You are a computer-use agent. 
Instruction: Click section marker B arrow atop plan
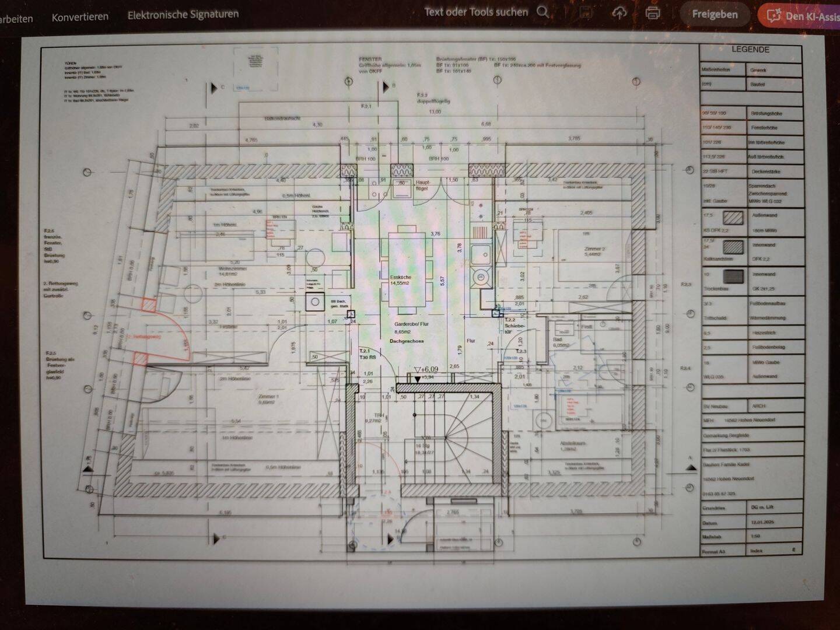pos(386,87)
